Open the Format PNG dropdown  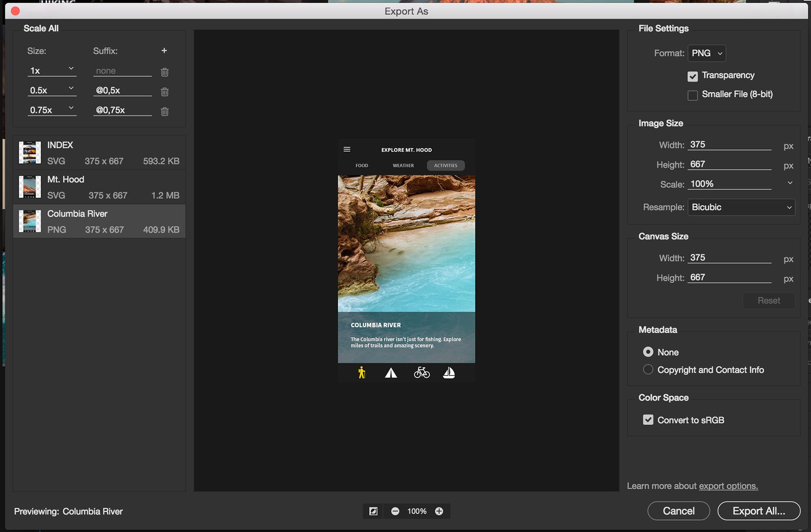click(707, 53)
